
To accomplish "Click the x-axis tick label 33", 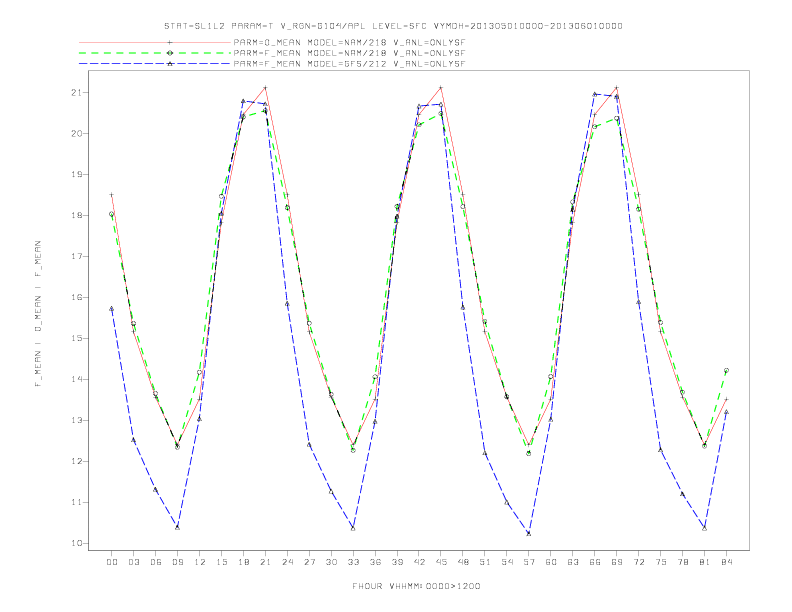I will tap(353, 562).
